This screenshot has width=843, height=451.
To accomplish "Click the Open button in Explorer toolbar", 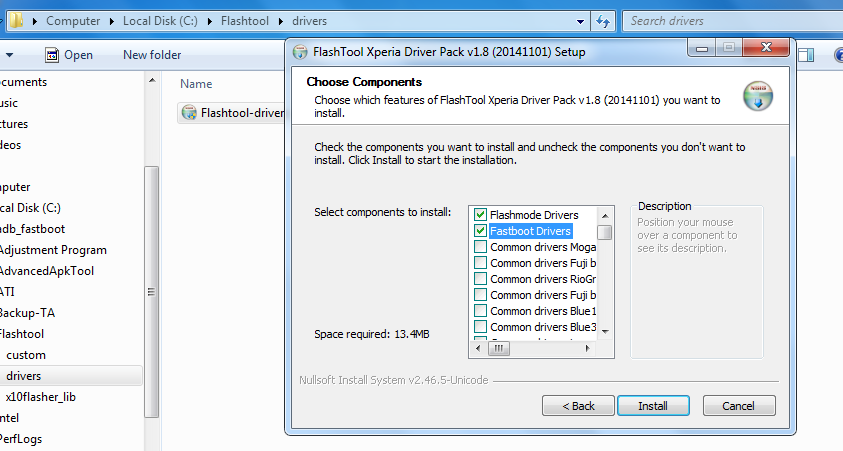I will pos(69,55).
